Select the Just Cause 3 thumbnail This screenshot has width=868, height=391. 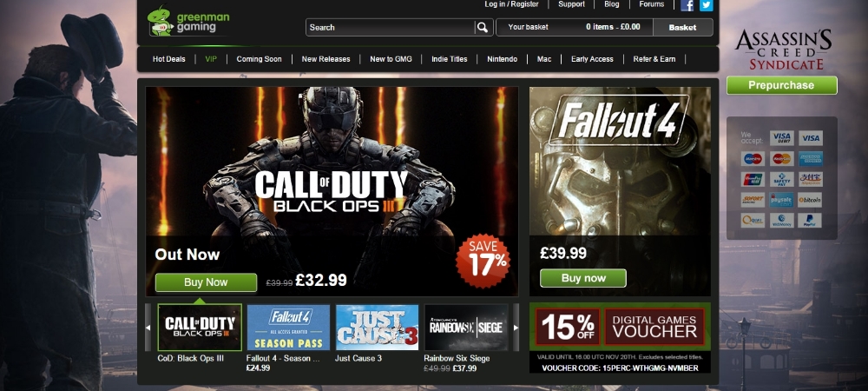point(377,328)
